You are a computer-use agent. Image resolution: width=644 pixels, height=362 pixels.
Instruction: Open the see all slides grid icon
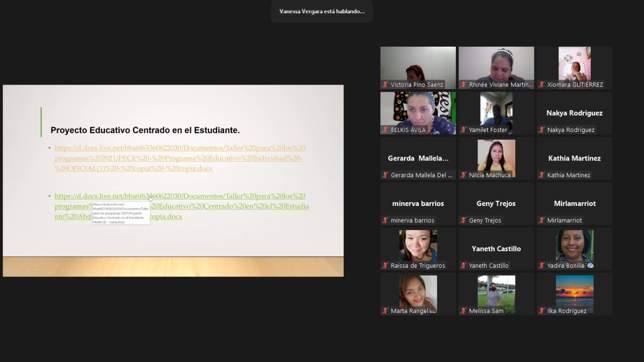click(38, 271)
